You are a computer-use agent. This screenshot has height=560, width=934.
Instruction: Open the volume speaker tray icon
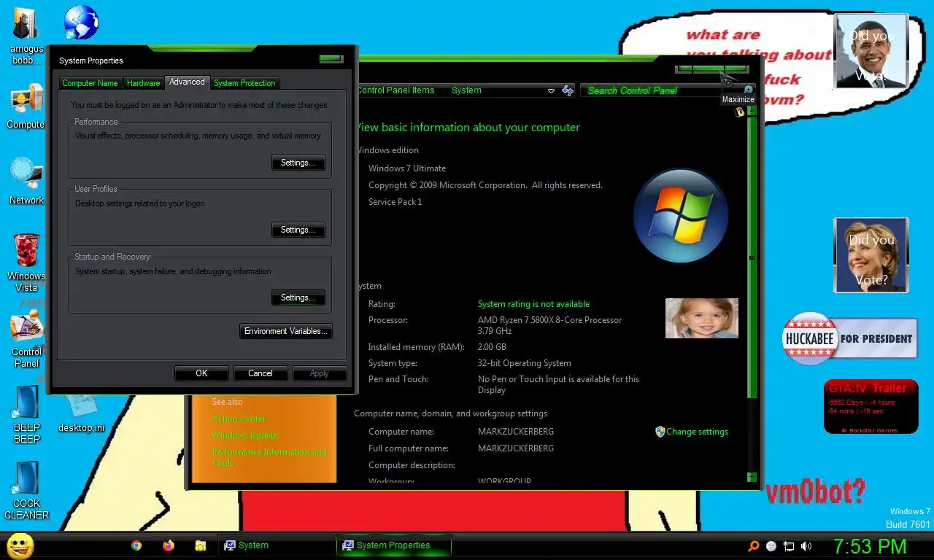[806, 545]
